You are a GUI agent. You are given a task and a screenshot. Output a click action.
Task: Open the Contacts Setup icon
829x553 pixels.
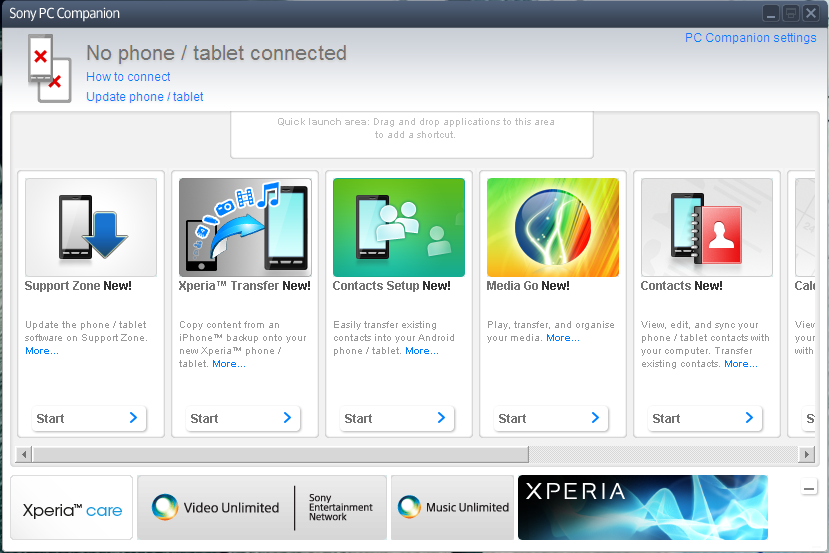point(399,227)
